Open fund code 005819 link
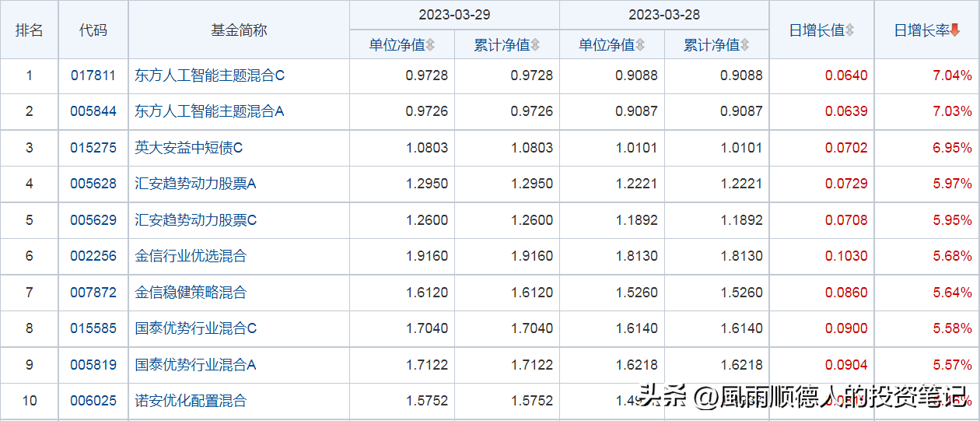The image size is (980, 421). point(93,365)
